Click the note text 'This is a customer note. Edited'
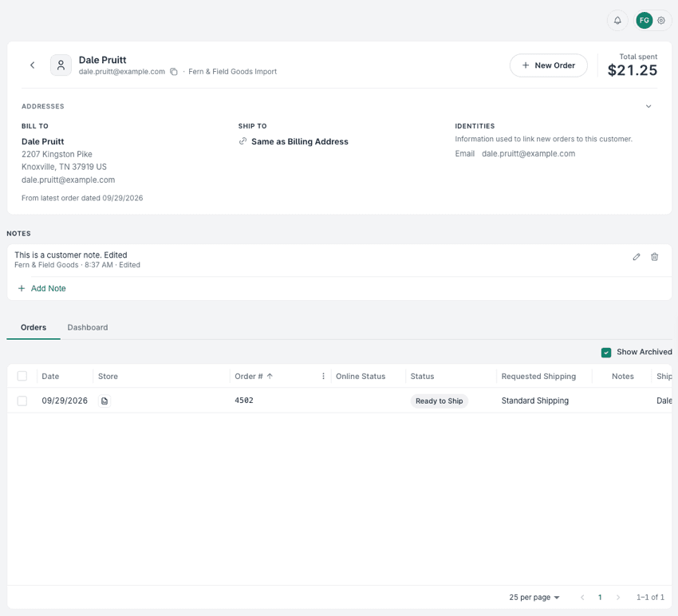678x616 pixels. pyautogui.click(x=71, y=255)
